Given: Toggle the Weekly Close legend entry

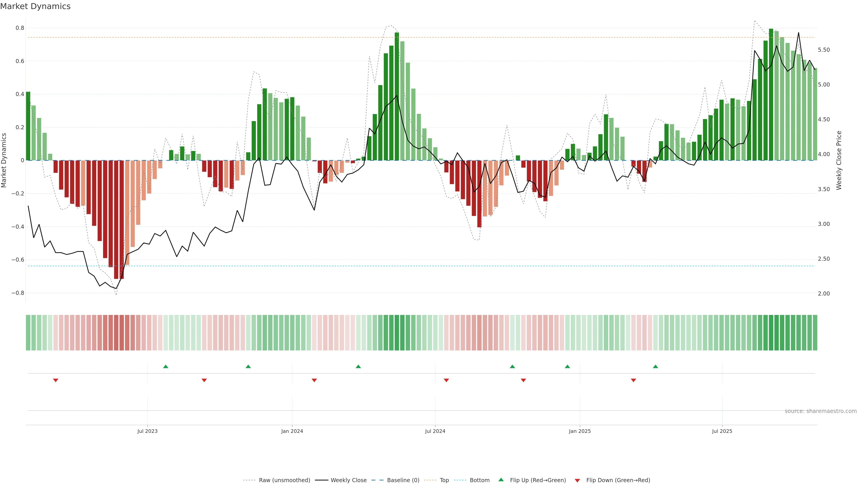Looking at the screenshot, I should click(348, 480).
